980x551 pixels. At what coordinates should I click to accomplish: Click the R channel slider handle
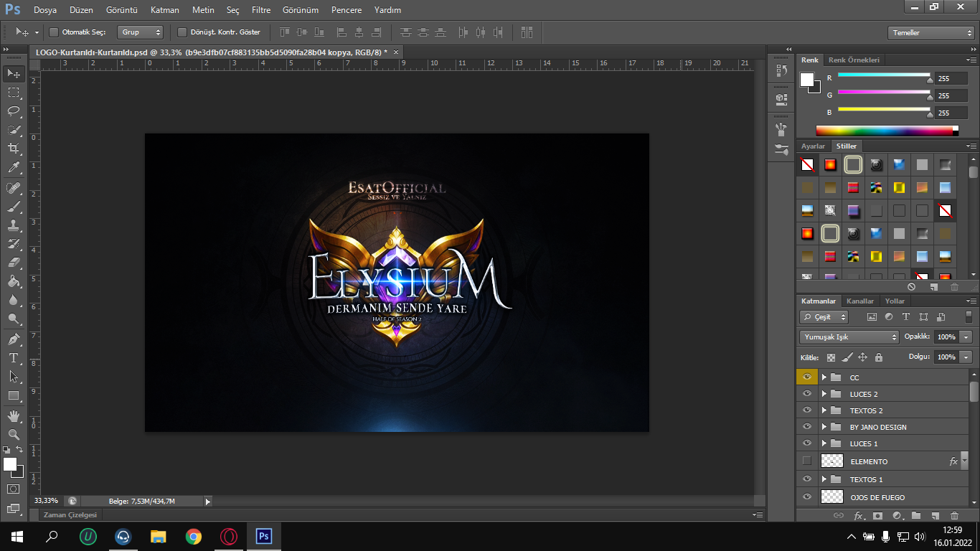click(930, 80)
